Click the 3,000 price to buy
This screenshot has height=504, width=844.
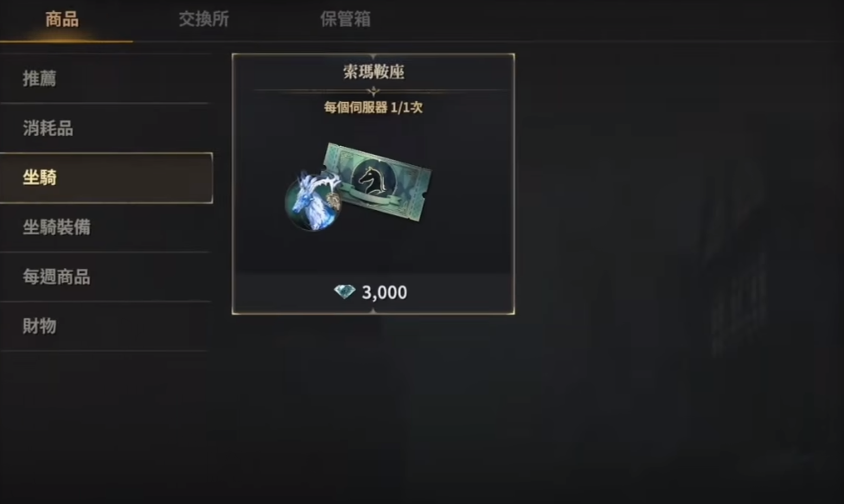click(x=384, y=292)
